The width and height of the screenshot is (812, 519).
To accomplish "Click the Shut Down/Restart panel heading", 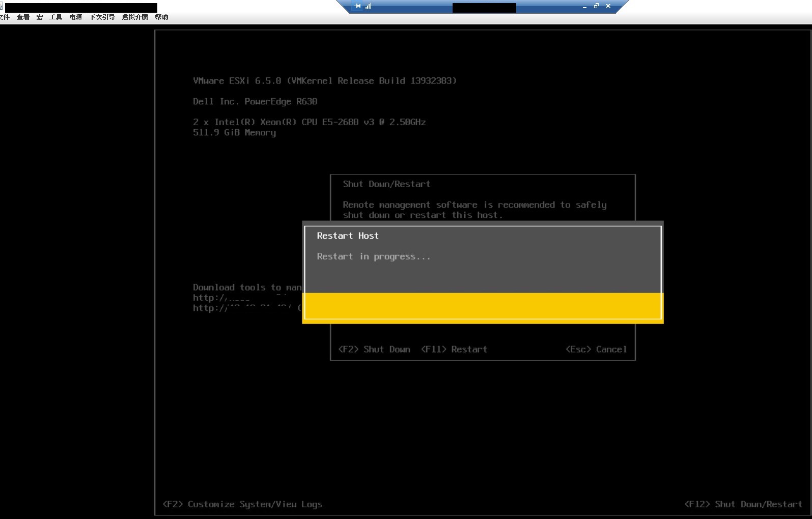I will pyautogui.click(x=386, y=184).
